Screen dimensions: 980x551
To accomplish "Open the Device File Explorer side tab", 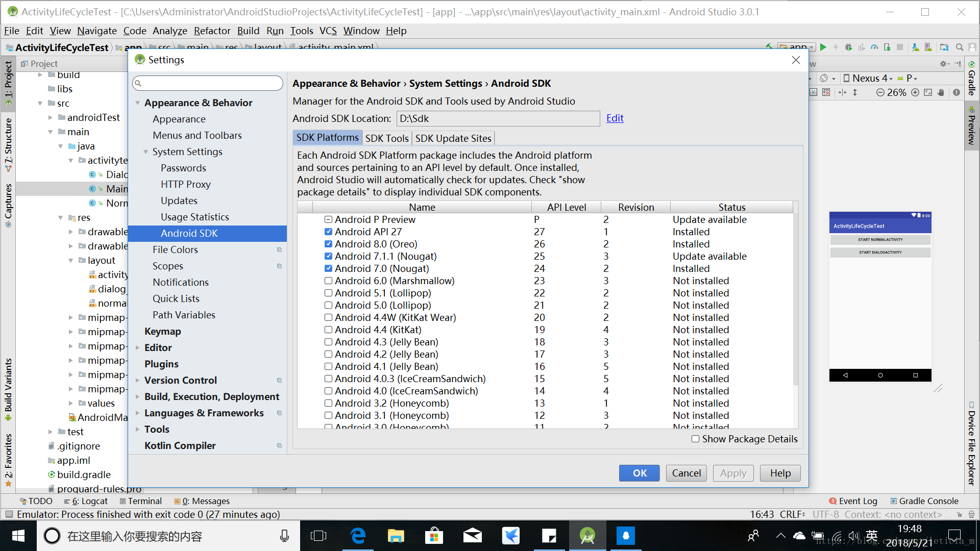I will click(x=971, y=444).
